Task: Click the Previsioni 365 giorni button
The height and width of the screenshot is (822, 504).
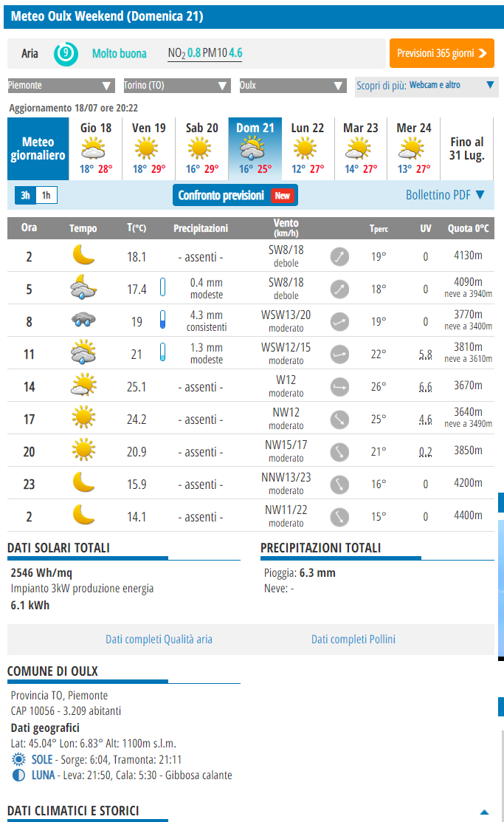Action: (442, 53)
